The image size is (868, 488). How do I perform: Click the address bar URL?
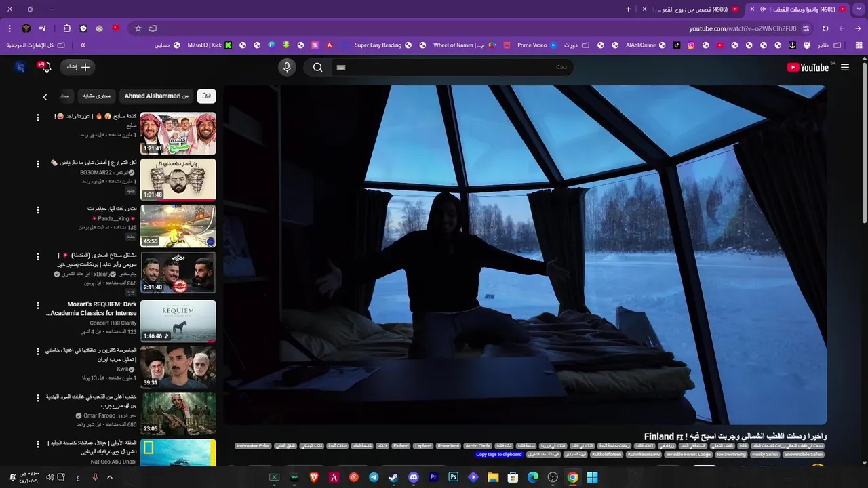point(743,28)
